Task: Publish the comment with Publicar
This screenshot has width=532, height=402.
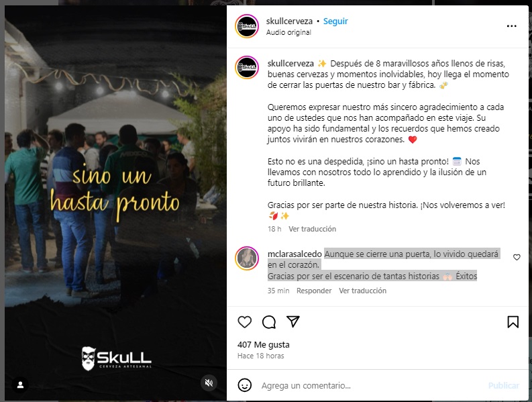Action: 504,386
